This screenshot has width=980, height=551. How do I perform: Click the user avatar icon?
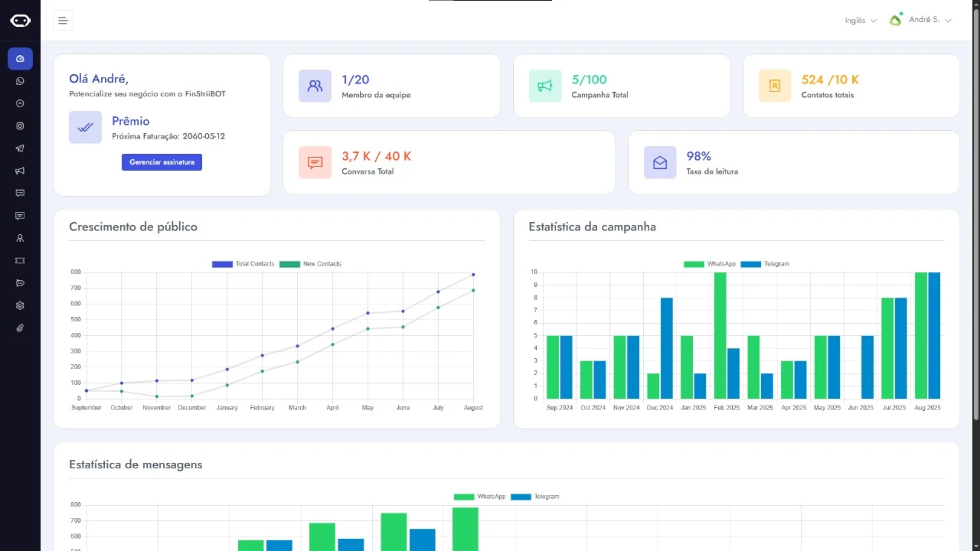[896, 20]
